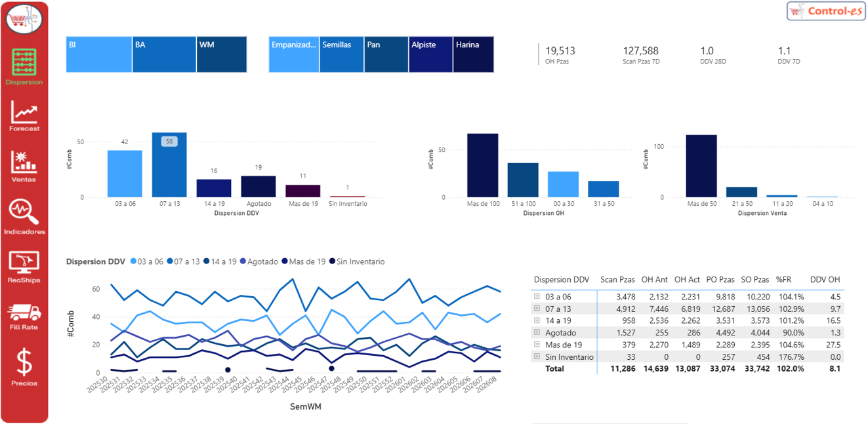868x424 pixels.
Task: Expand the Agotado table row
Action: pos(537,333)
